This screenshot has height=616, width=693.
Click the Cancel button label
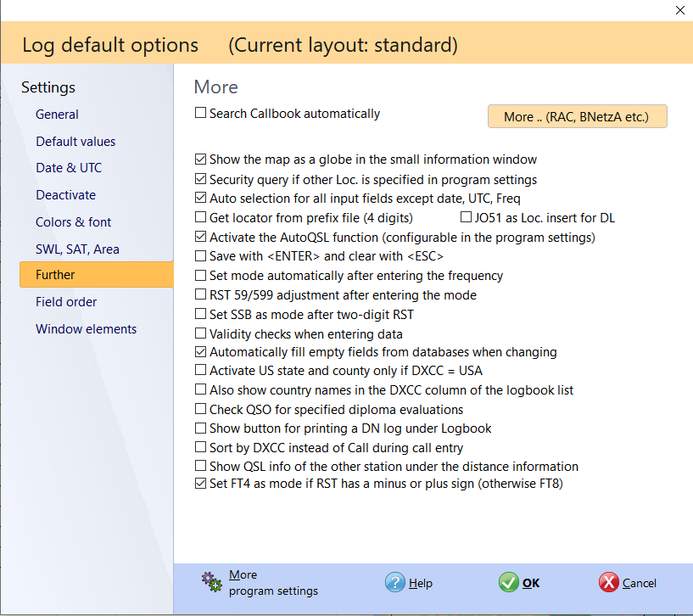click(x=639, y=583)
